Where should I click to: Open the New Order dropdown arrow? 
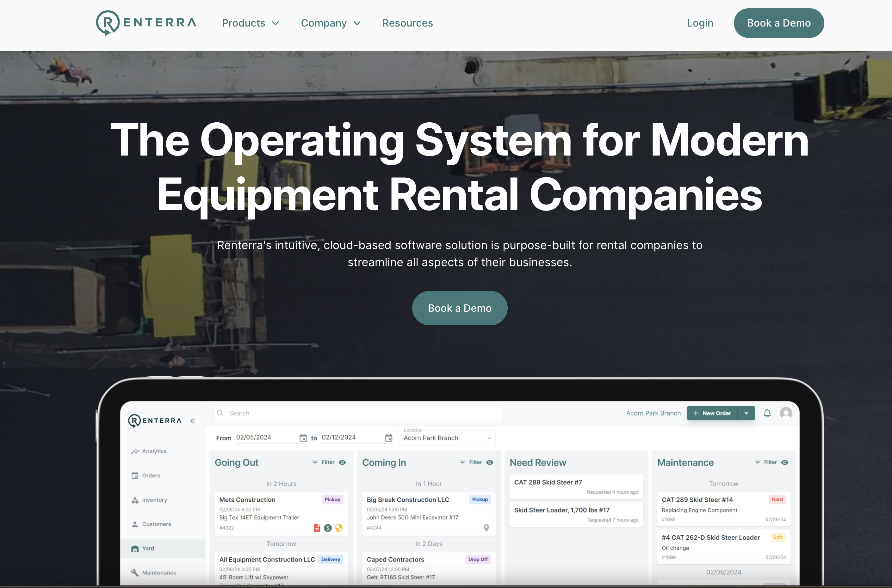tap(746, 413)
